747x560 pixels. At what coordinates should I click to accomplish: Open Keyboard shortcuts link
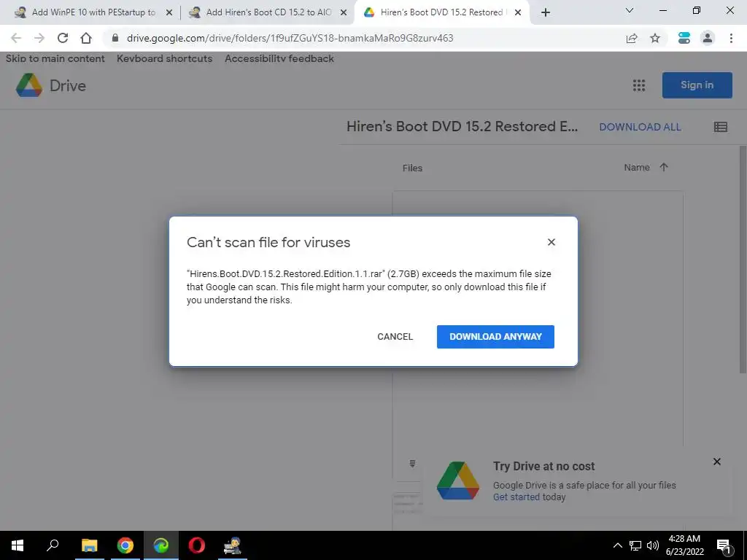[x=164, y=58]
